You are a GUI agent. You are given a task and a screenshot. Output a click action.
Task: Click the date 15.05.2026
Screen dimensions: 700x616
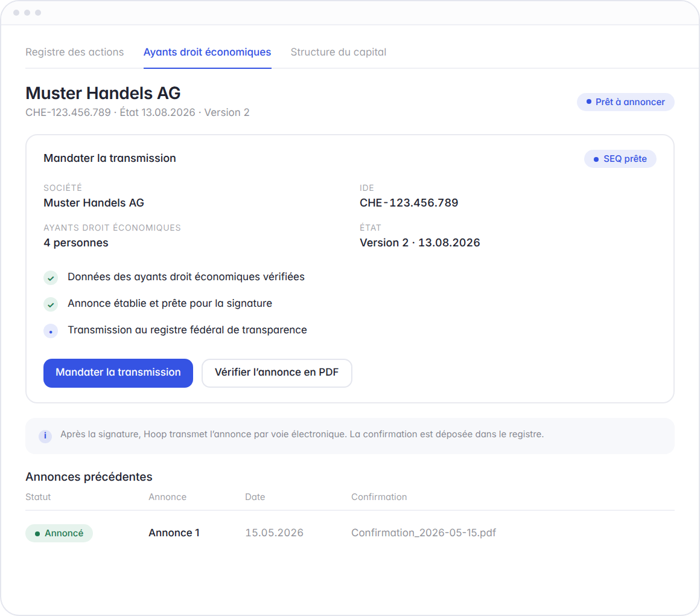274,533
